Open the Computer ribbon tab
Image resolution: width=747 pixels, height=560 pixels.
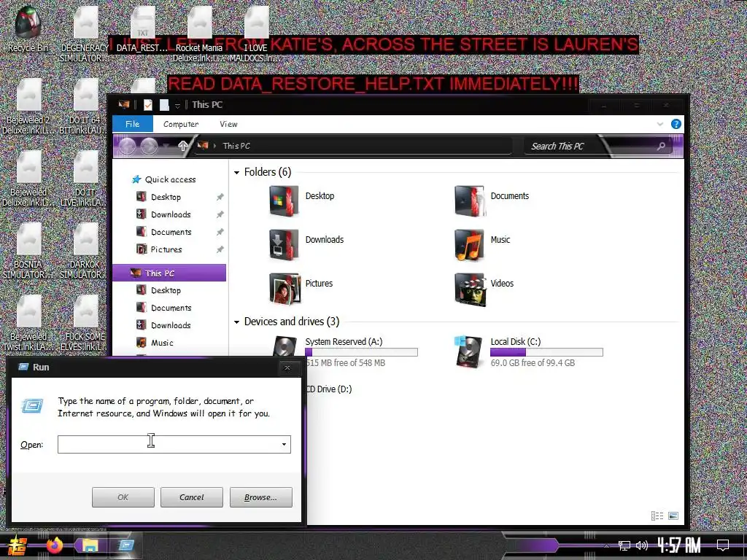point(181,124)
